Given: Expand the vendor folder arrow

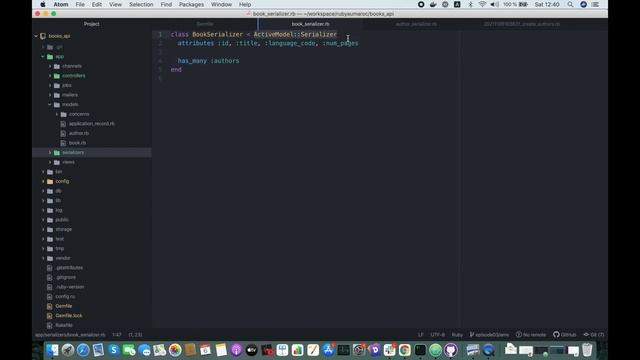Looking at the screenshot, I should (x=43, y=258).
